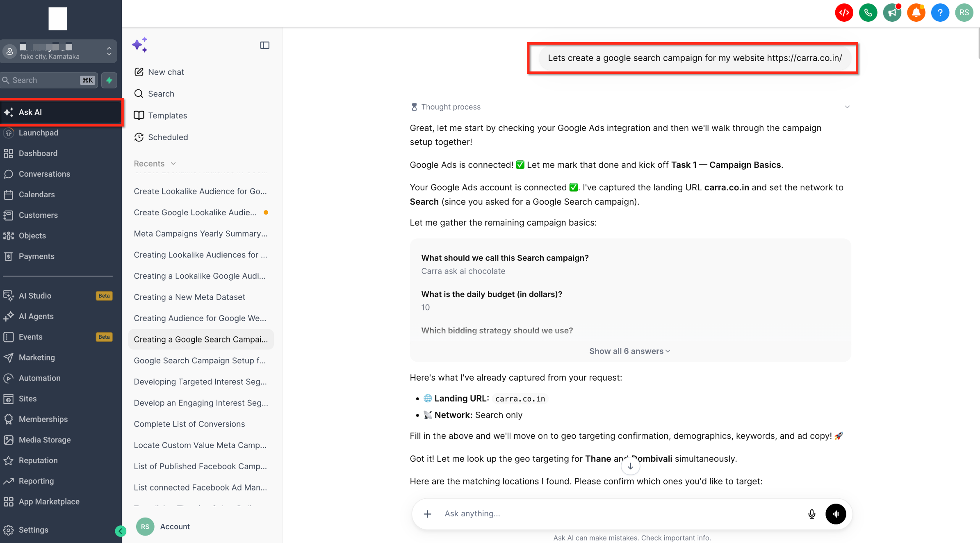
Task: Click the red code icon in header
Action: coord(844,13)
